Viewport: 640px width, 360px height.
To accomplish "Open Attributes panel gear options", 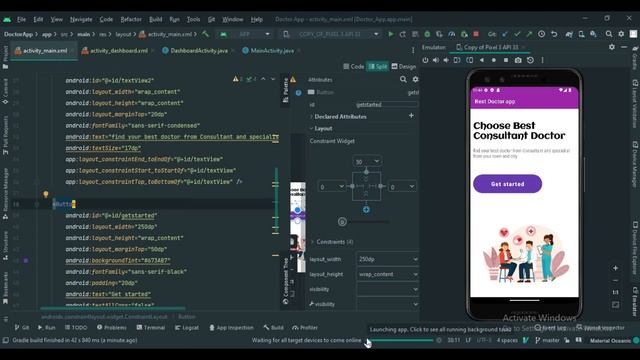I will click(x=415, y=79).
